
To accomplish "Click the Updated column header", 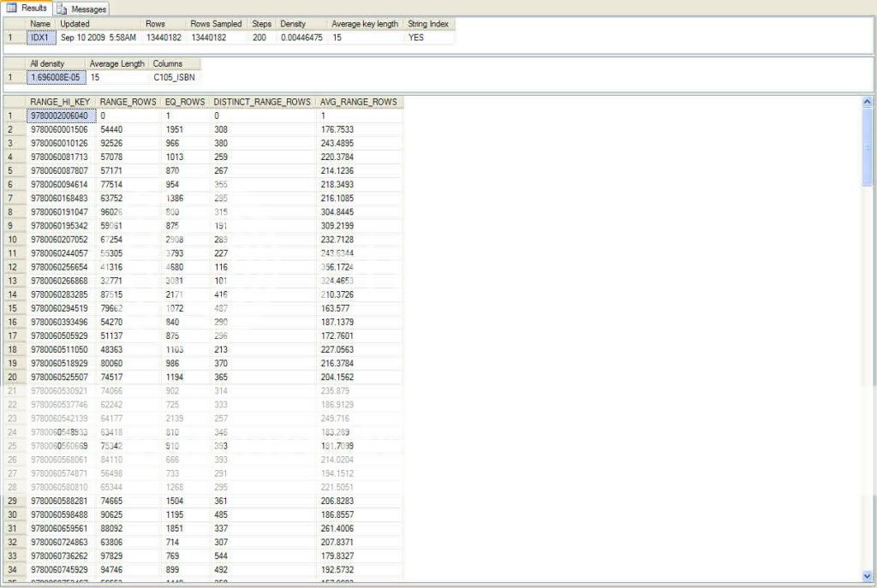I will (x=99, y=24).
